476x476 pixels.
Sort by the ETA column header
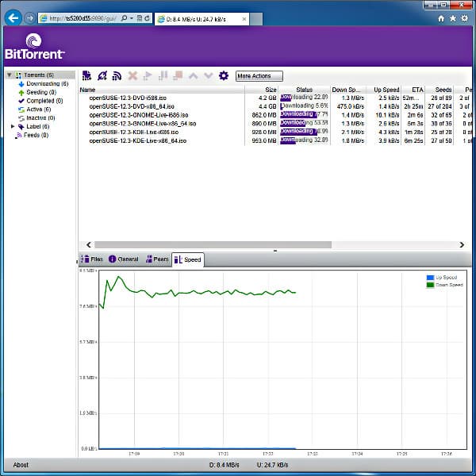(x=413, y=90)
